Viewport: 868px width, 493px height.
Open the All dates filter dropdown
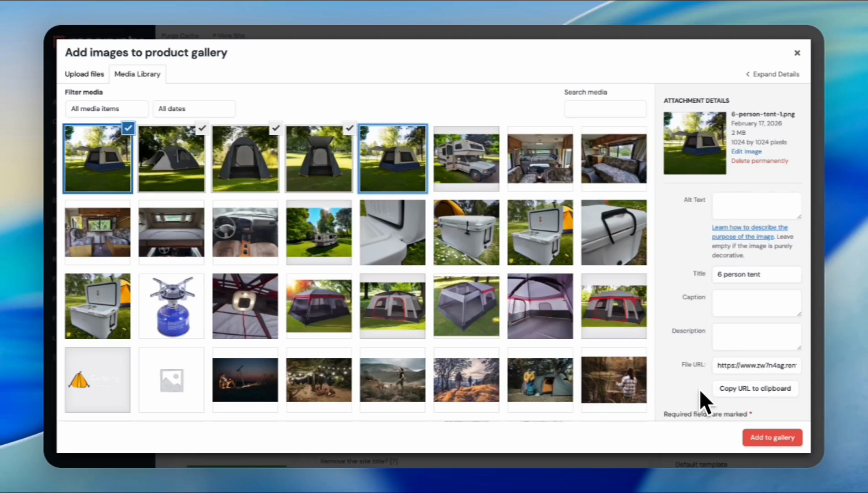[194, 109]
